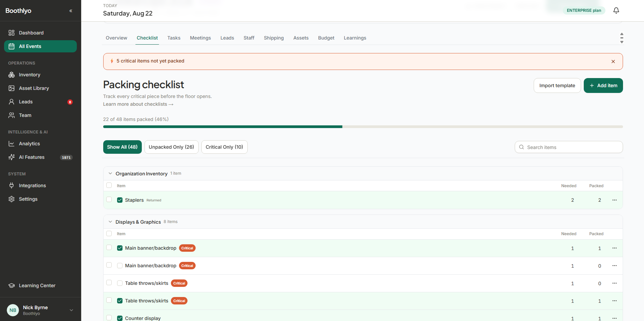Click the Add item button
Image resolution: width=644 pixels, height=321 pixels.
(x=603, y=85)
